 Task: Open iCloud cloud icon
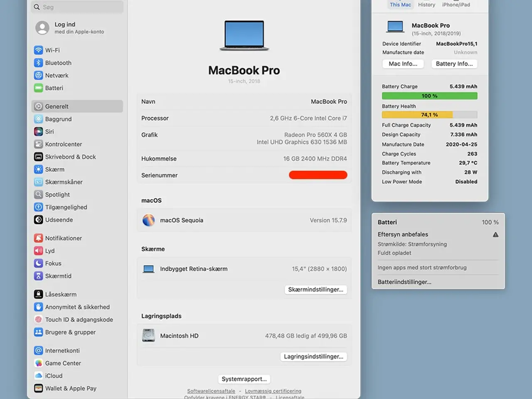pyautogui.click(x=38, y=376)
